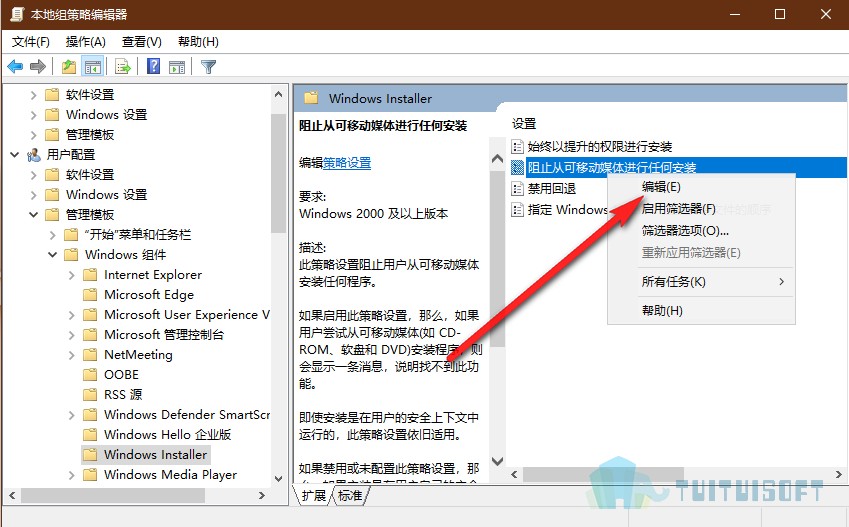Click the application icon in the title bar
Viewport: 849px width, 527px height.
[x=17, y=14]
